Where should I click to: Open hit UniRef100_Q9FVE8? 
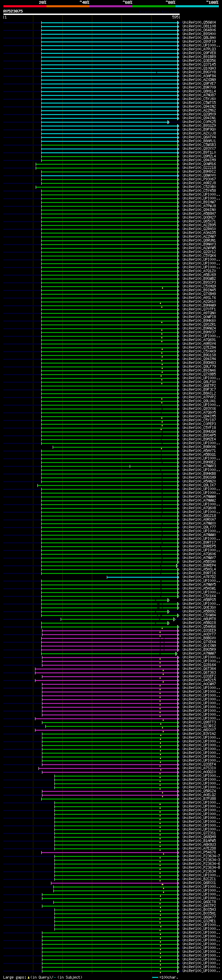pyautogui.click(x=199, y=53)
